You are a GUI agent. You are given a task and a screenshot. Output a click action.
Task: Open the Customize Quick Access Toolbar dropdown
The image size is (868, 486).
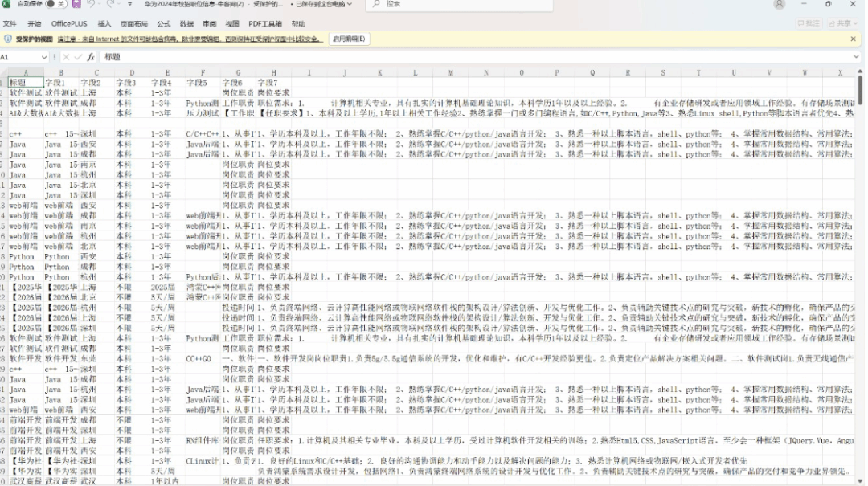click(x=130, y=4)
